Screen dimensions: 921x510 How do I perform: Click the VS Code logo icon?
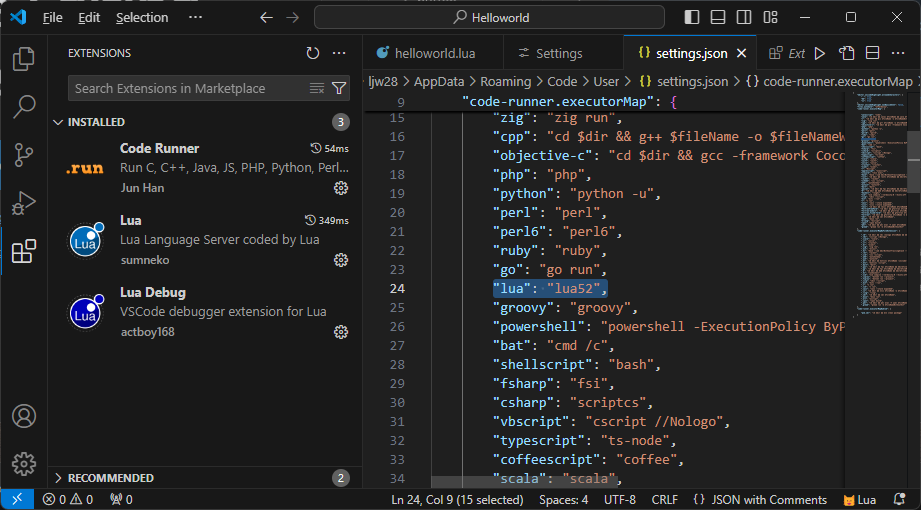coord(18,18)
